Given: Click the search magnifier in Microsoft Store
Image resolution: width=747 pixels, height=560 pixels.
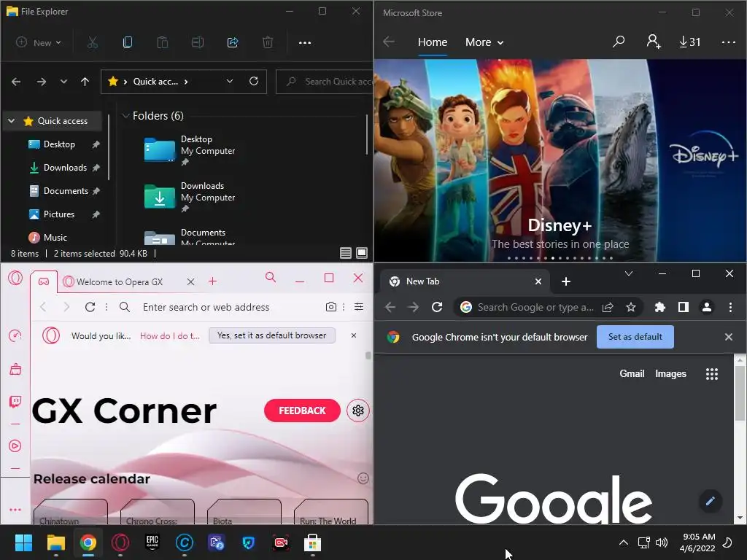Looking at the screenshot, I should 619,42.
